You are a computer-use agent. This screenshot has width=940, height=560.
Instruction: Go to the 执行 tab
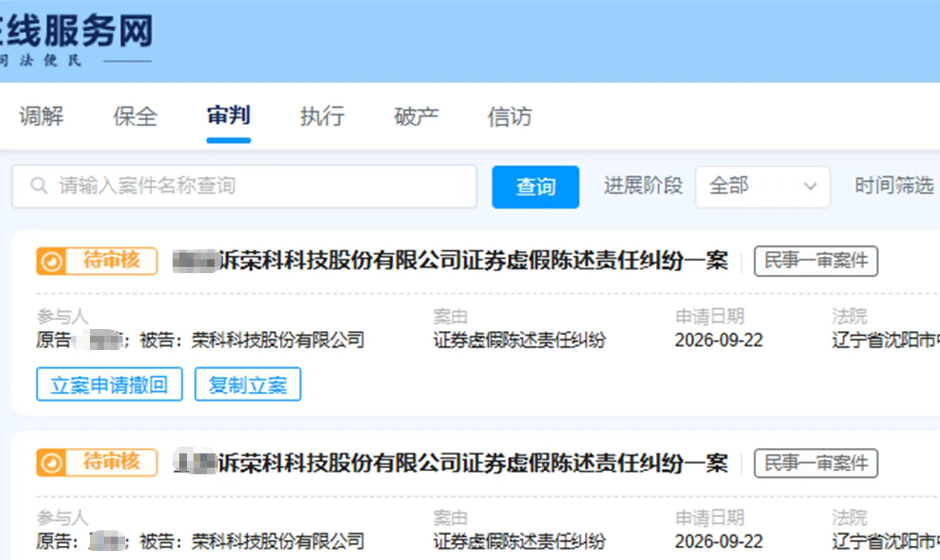(322, 116)
